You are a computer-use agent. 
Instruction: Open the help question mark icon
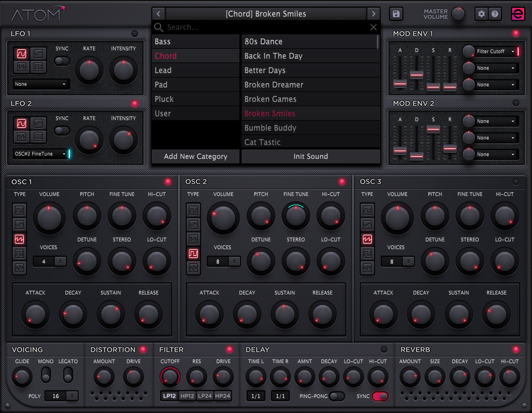pos(495,14)
